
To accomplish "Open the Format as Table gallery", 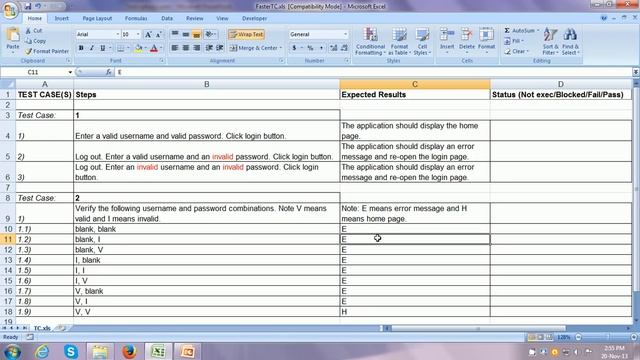I will click(399, 41).
